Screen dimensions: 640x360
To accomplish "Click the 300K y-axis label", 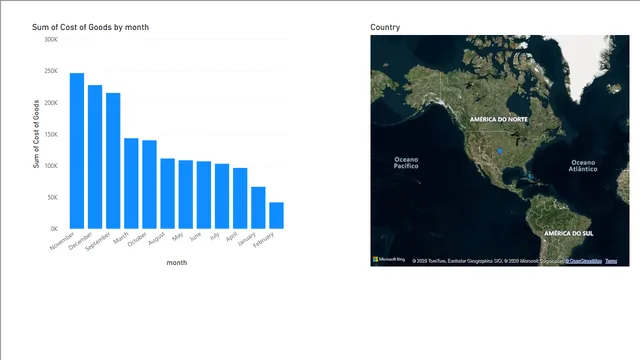I will [51, 40].
